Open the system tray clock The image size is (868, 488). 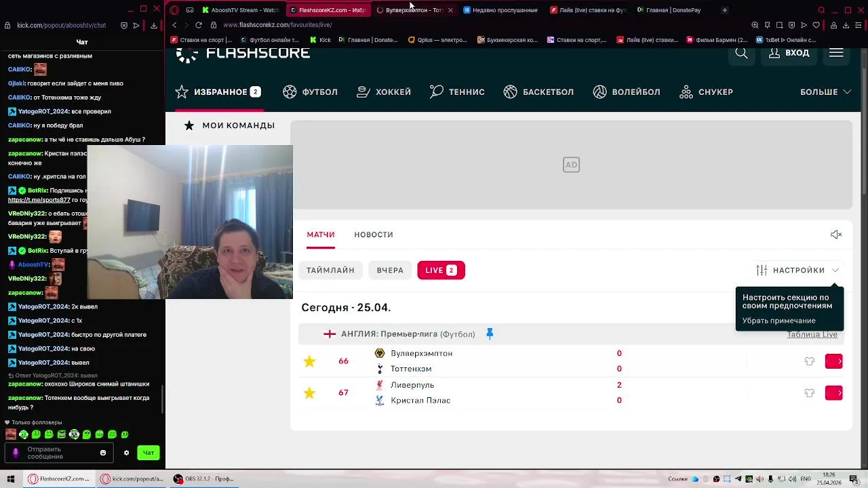(x=828, y=479)
